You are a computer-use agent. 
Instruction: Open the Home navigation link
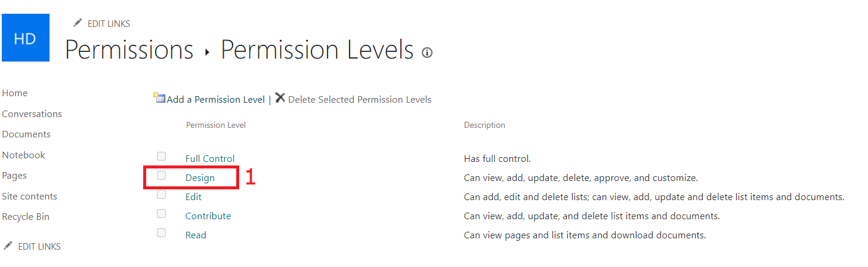point(15,93)
